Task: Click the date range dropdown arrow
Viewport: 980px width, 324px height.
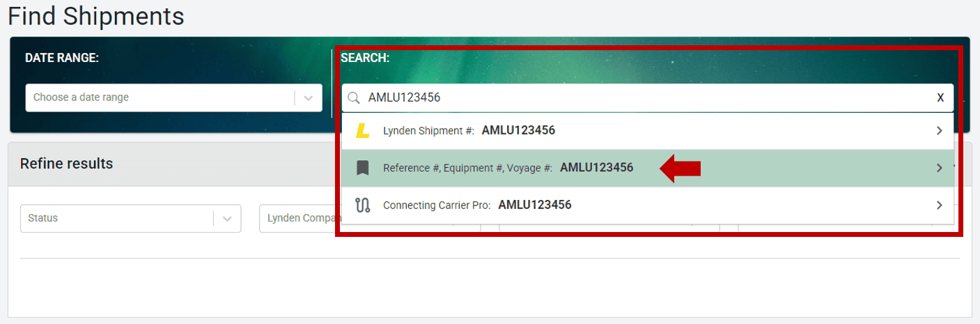Action: [x=309, y=98]
